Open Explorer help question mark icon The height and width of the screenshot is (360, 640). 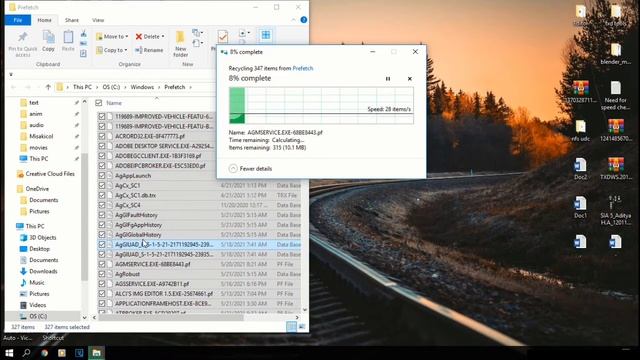click(x=304, y=20)
